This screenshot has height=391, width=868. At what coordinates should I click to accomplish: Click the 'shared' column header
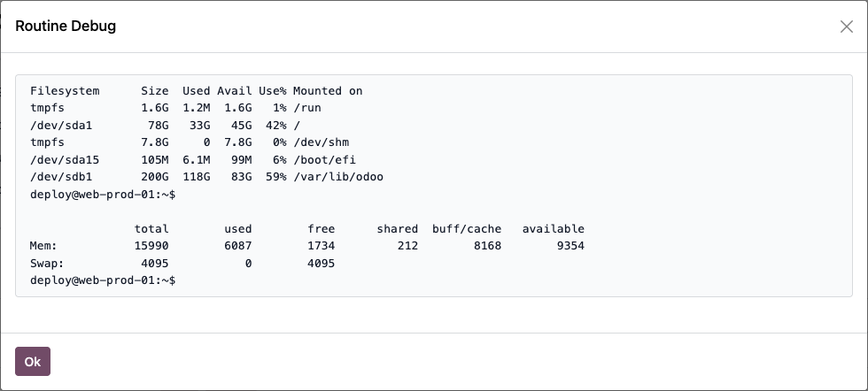(398, 228)
